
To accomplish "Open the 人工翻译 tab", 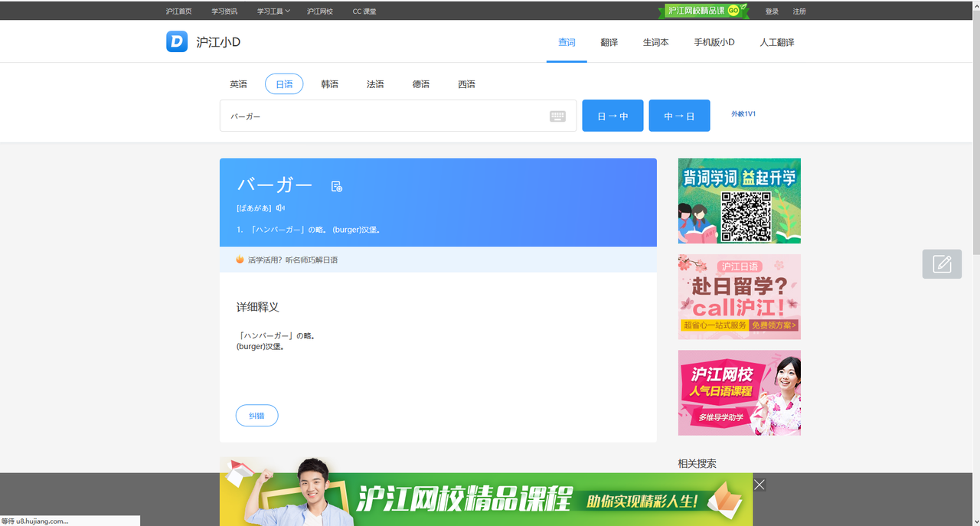I will (x=777, y=42).
